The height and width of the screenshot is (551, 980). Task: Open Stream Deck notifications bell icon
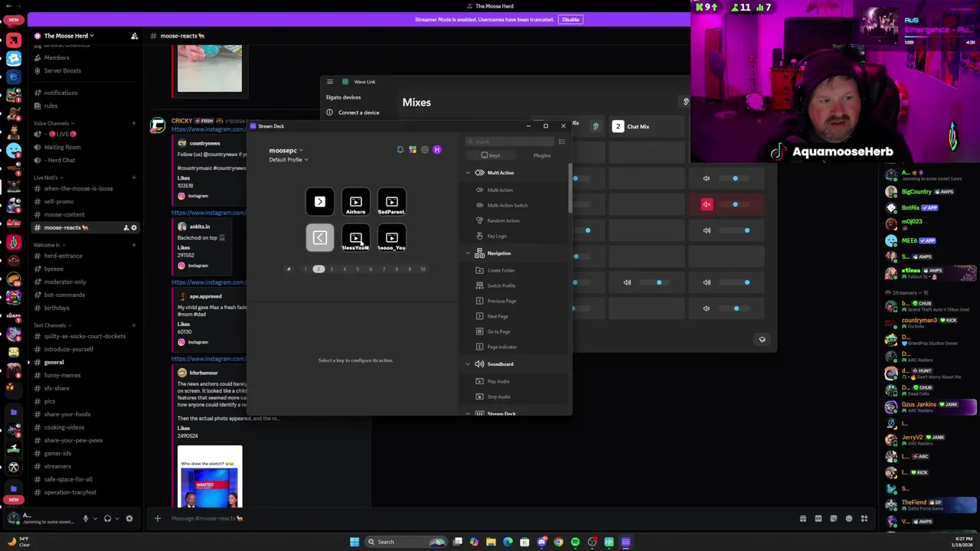point(400,150)
